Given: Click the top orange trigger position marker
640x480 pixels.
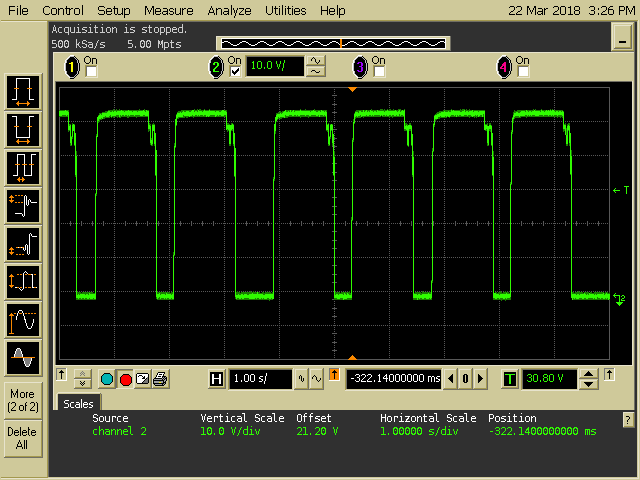Looking at the screenshot, I should pyautogui.click(x=352, y=89).
